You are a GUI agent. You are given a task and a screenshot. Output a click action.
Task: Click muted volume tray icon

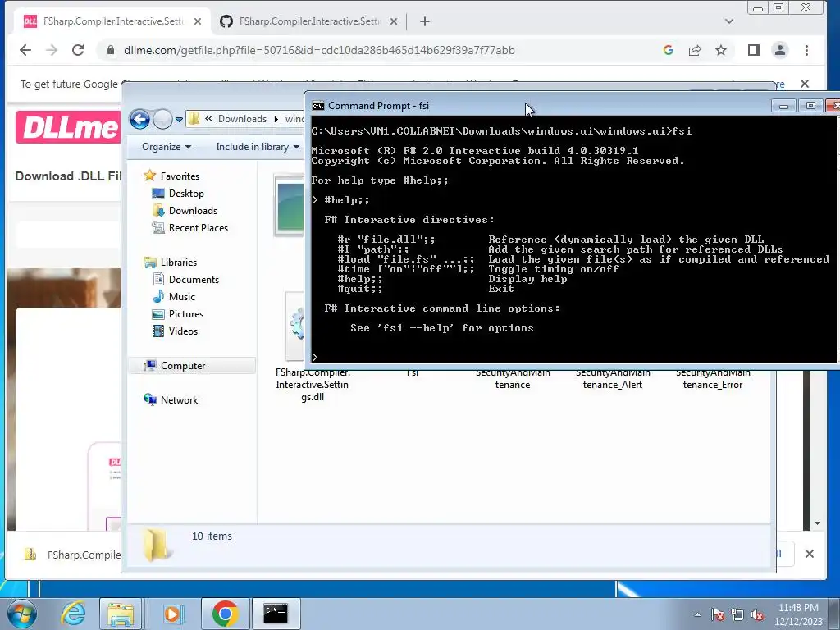[757, 614]
